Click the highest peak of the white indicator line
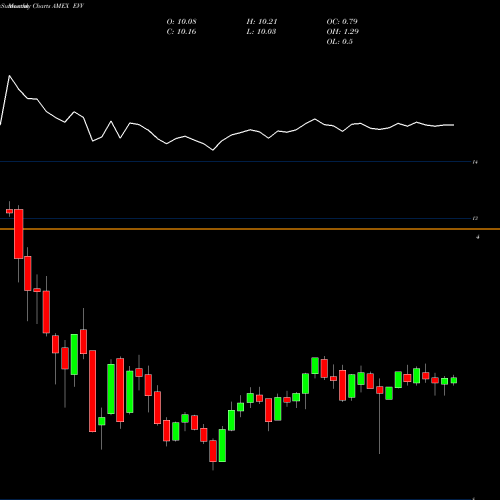 coord(9,76)
